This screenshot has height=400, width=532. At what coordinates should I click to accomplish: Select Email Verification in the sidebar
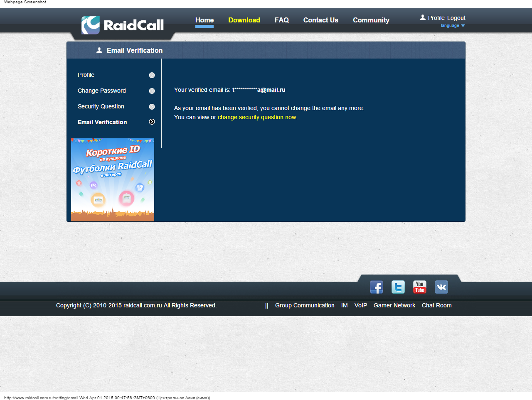(102, 122)
